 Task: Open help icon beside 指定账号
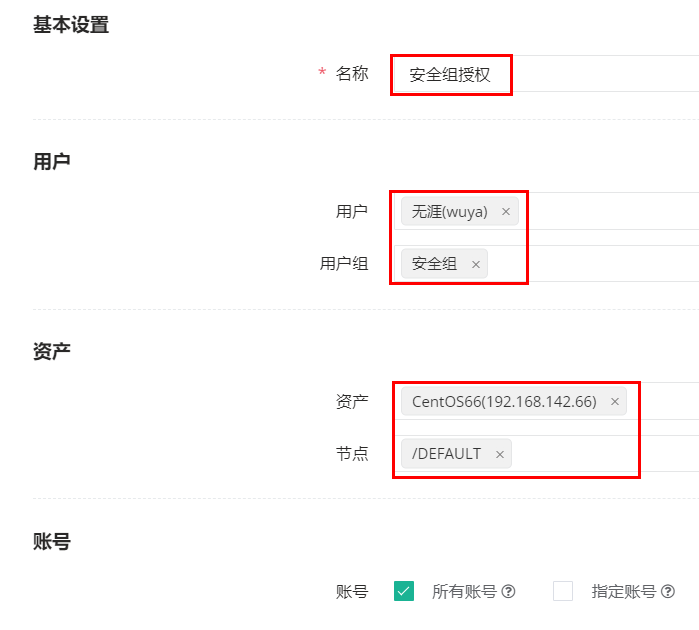click(668, 592)
